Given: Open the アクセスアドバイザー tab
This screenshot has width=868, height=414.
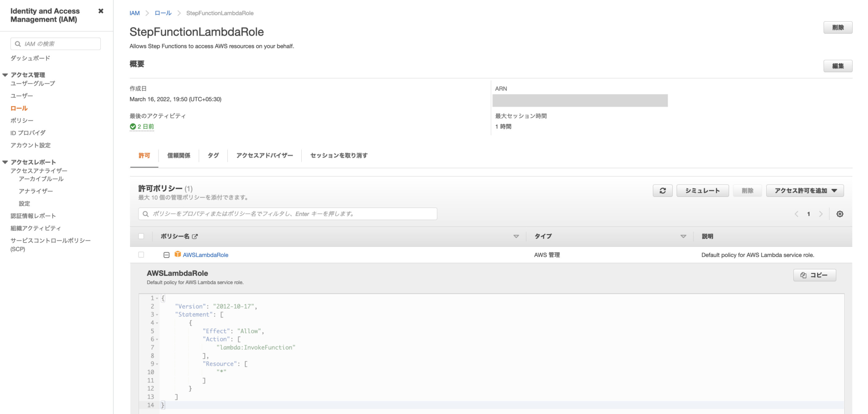Looking at the screenshot, I should (264, 156).
